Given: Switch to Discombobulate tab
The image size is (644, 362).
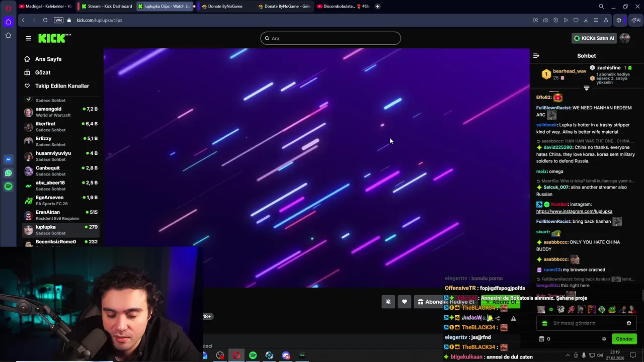Looking at the screenshot, I should click(x=344, y=7).
